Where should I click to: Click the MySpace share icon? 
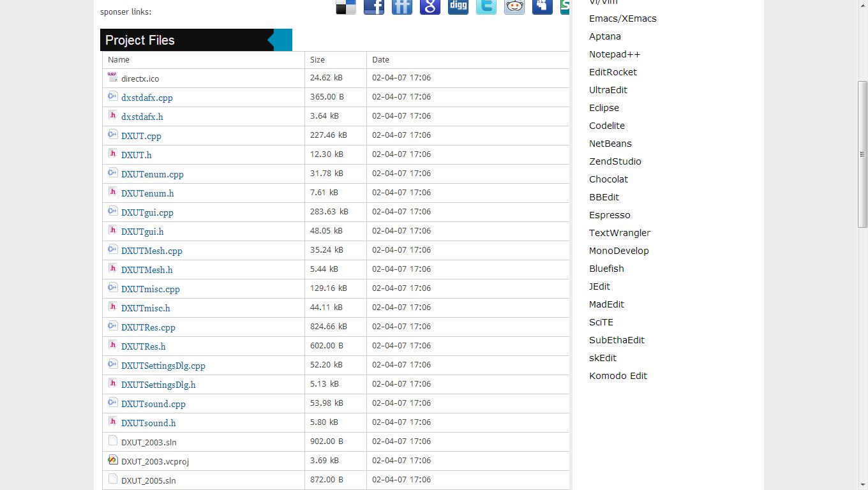pyautogui.click(x=542, y=6)
